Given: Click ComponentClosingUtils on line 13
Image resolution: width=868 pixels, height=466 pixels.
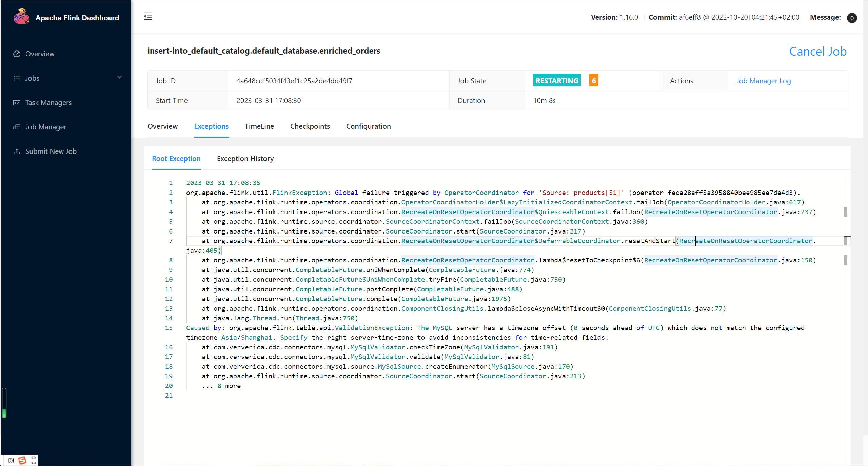Looking at the screenshot, I should point(442,308).
